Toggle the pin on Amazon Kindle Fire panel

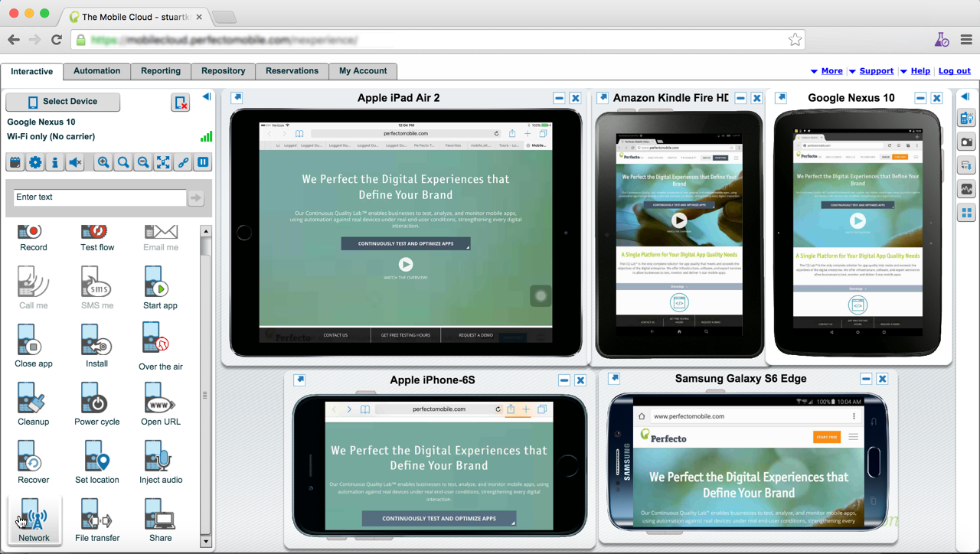pos(603,98)
